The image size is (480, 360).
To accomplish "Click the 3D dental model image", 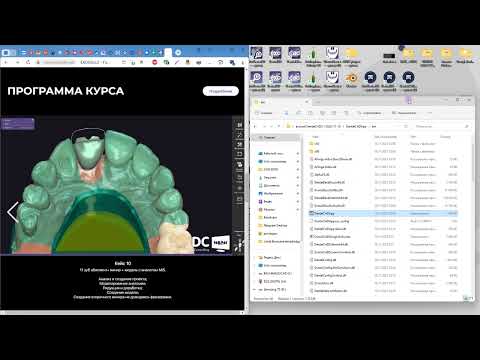I will (x=117, y=185).
